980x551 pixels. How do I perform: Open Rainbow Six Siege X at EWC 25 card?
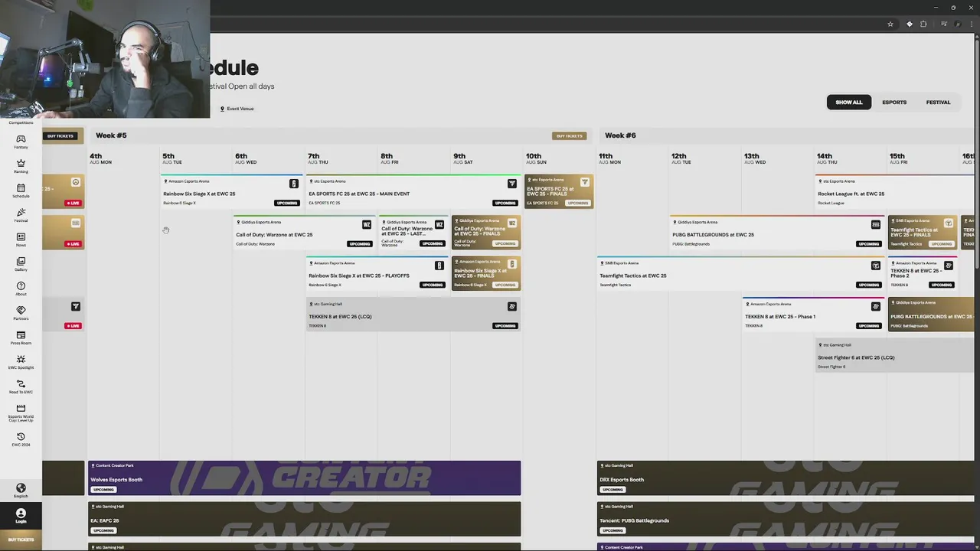[232, 192]
